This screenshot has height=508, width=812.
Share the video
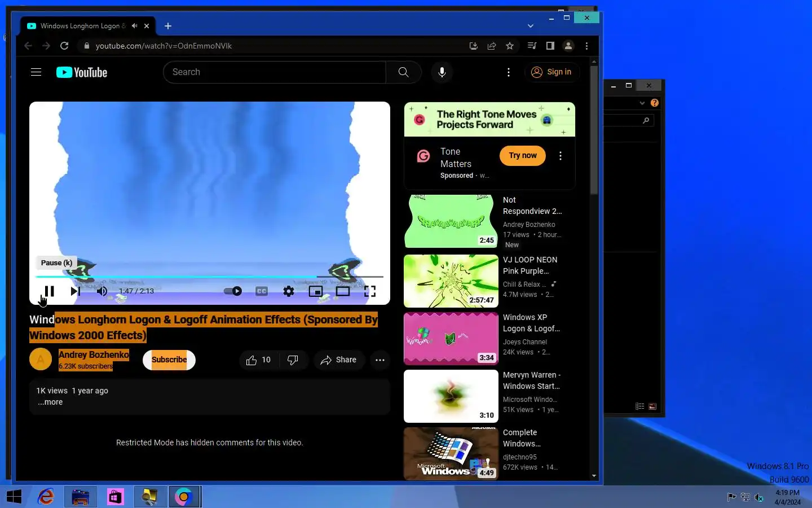[339, 360]
